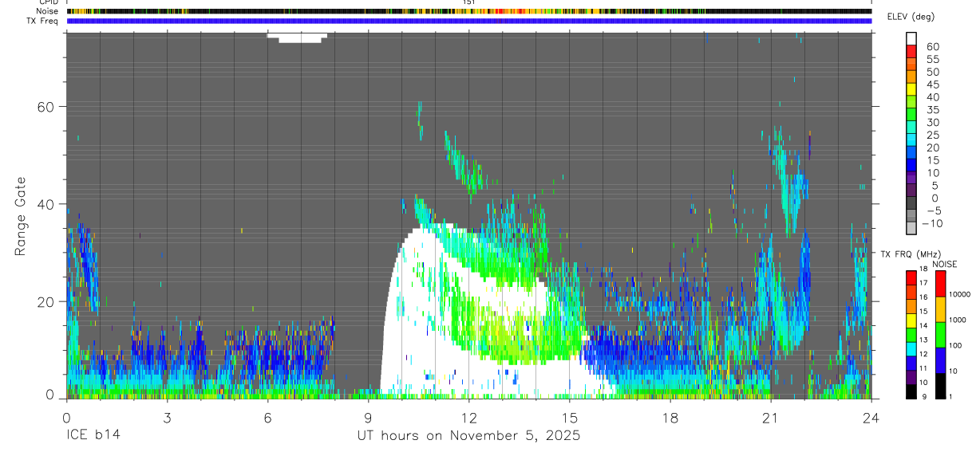Viewport: 980px width, 452px height.
Task: Click the white notch at top near hour 6
Action: point(298,37)
